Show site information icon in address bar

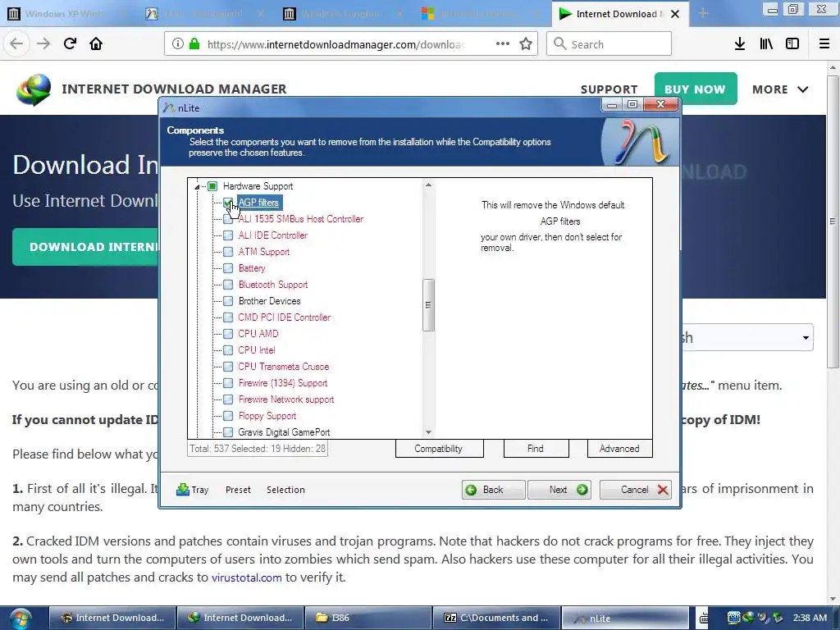coord(178,44)
